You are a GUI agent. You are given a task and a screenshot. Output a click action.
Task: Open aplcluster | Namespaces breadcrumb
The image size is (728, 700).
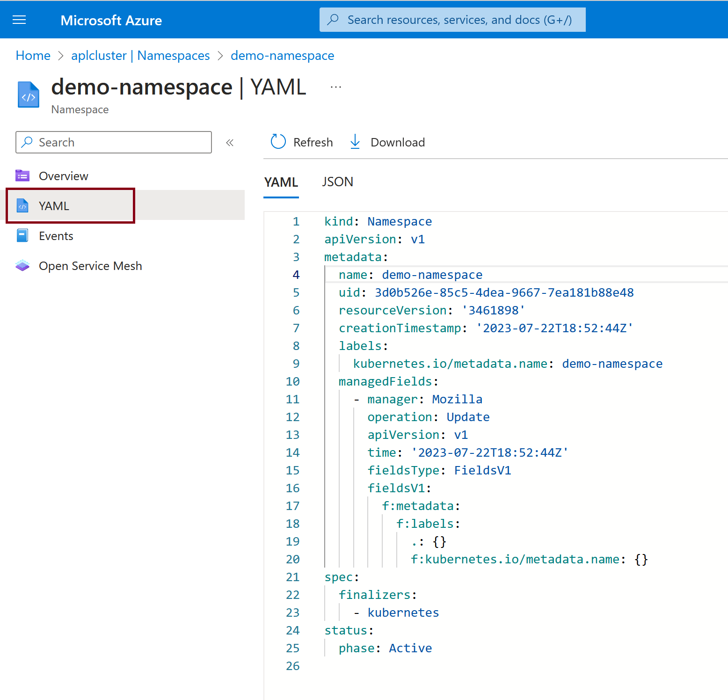tap(140, 56)
